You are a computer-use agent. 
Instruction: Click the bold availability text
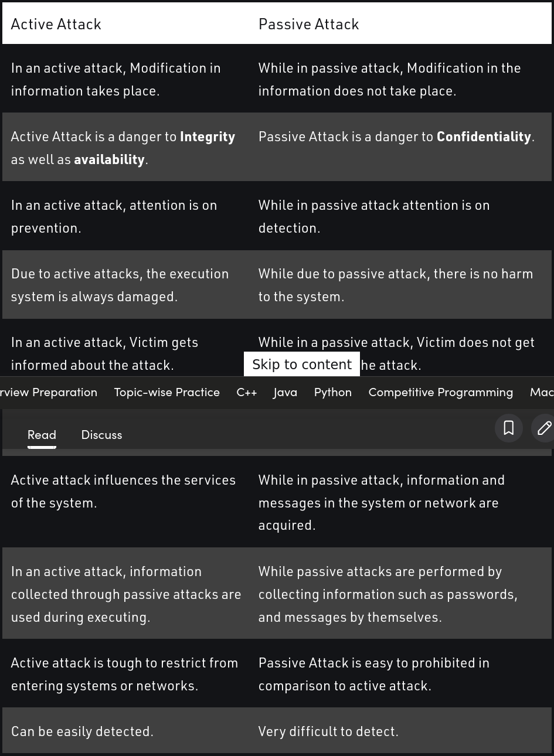coord(109,159)
